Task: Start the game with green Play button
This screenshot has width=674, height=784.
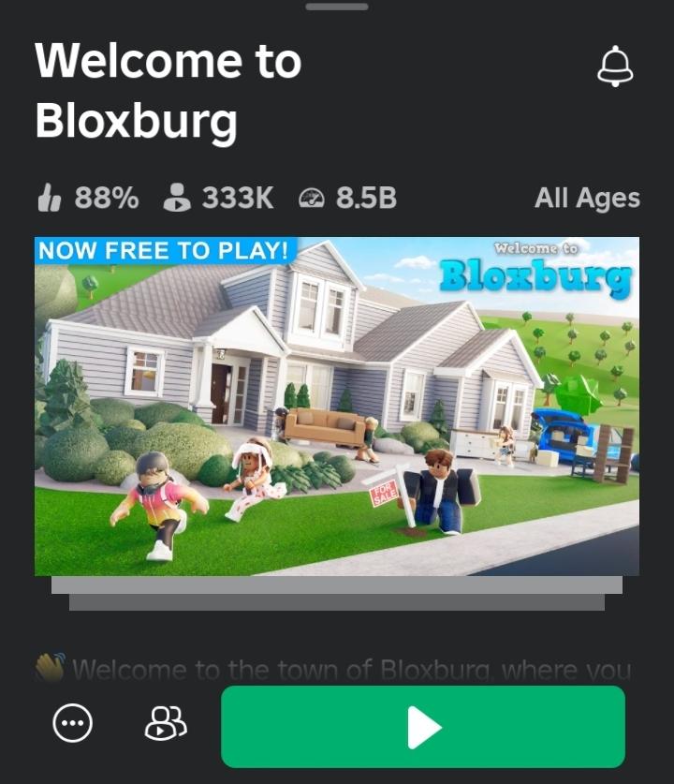Action: 423,727
